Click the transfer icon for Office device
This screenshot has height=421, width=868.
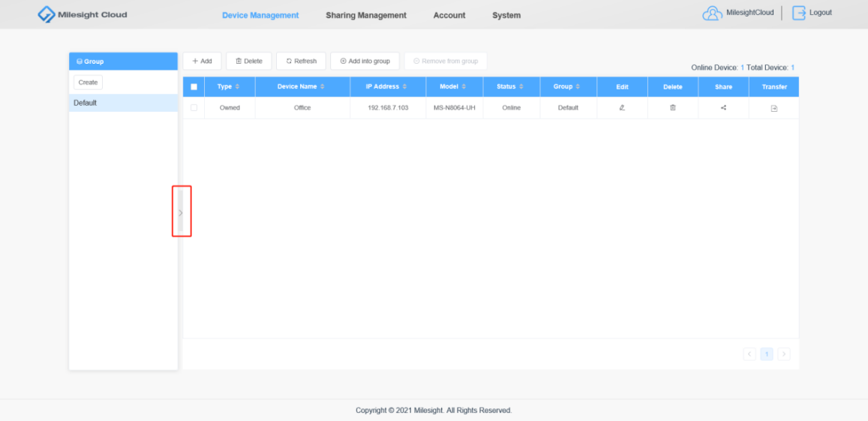pyautogui.click(x=774, y=109)
